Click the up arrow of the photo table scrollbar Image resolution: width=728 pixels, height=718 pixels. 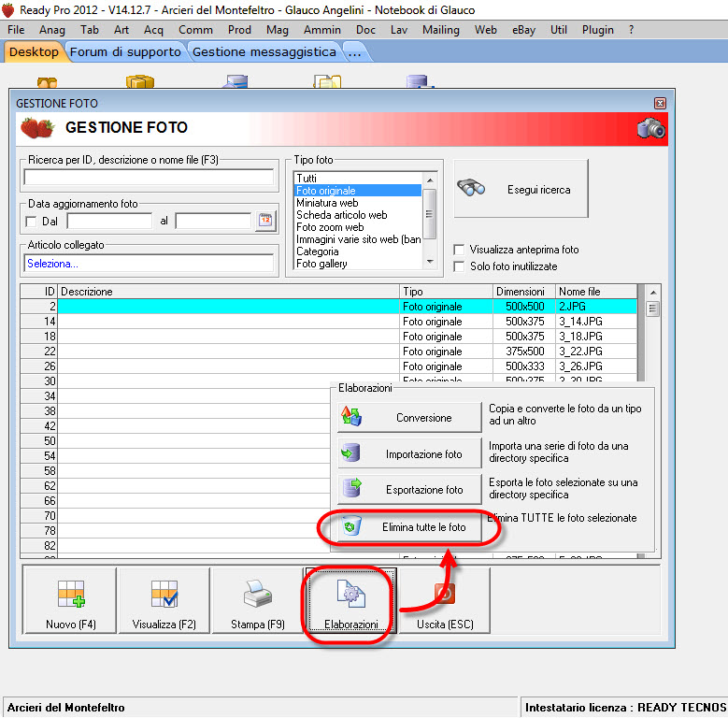pyautogui.click(x=653, y=292)
